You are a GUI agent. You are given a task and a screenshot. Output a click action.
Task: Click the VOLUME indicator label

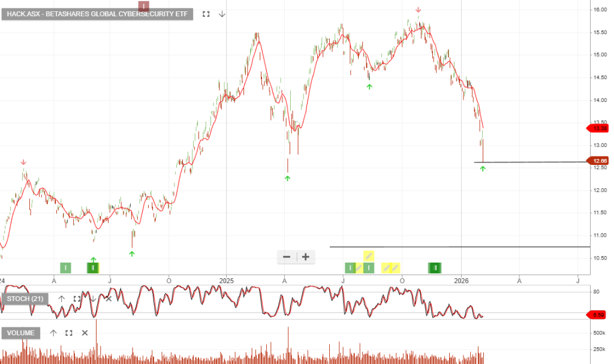click(x=21, y=333)
